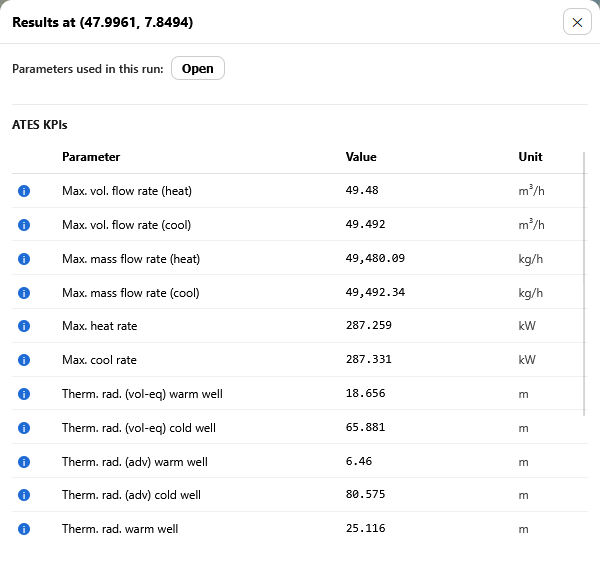The width and height of the screenshot is (600, 561).
Task: Click the value 49,480.09
Action: (375, 258)
